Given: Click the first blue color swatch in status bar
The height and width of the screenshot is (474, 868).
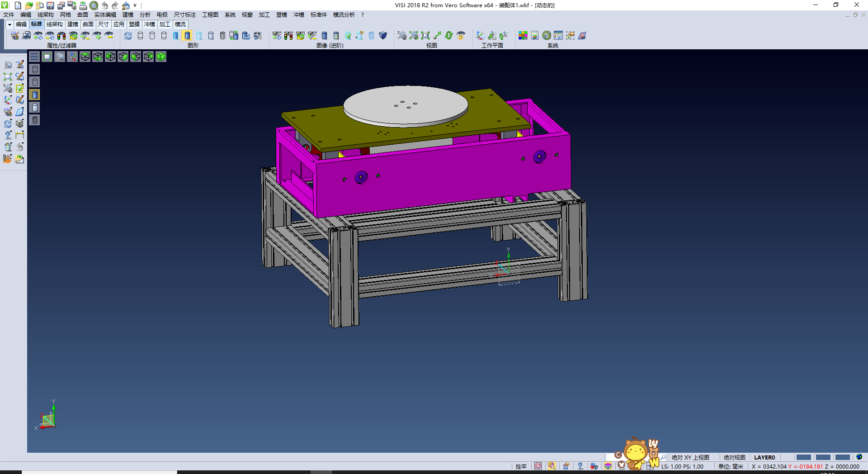Looking at the screenshot, I should tap(803, 457).
